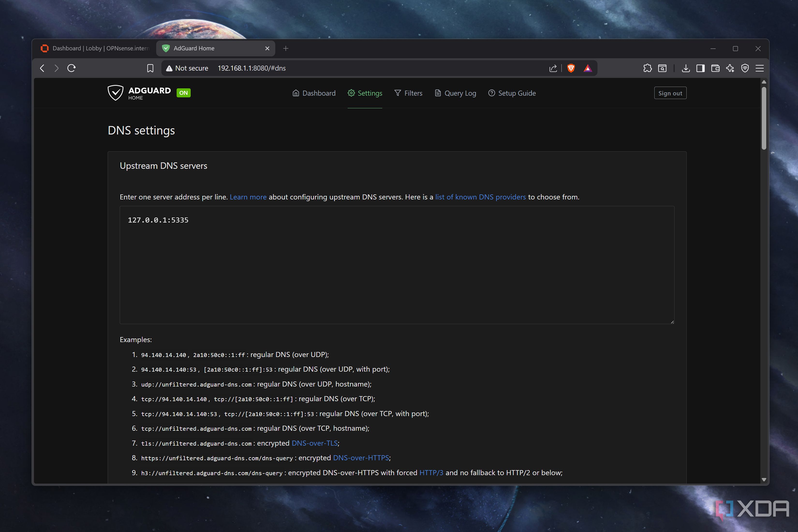Open the Filters nav menu
The image size is (798, 532).
(x=408, y=93)
